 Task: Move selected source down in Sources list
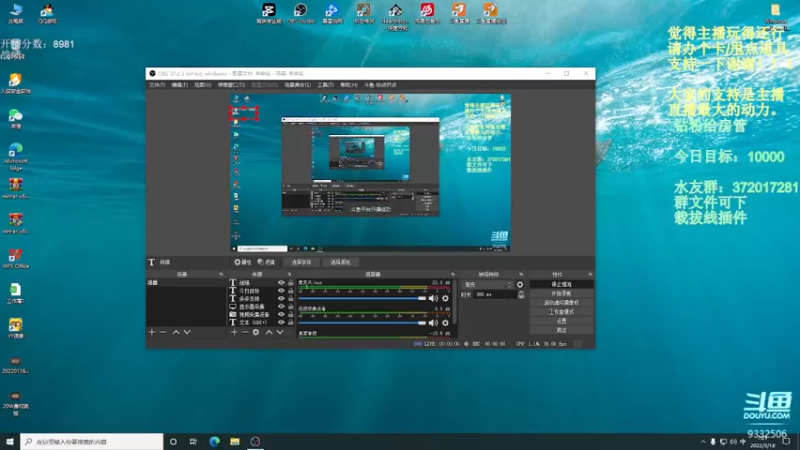pyautogui.click(x=280, y=332)
